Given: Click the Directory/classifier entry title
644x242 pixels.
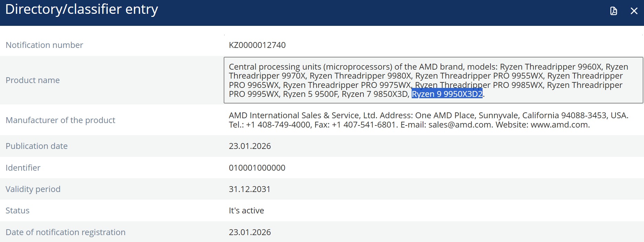Looking at the screenshot, I should (82, 9).
